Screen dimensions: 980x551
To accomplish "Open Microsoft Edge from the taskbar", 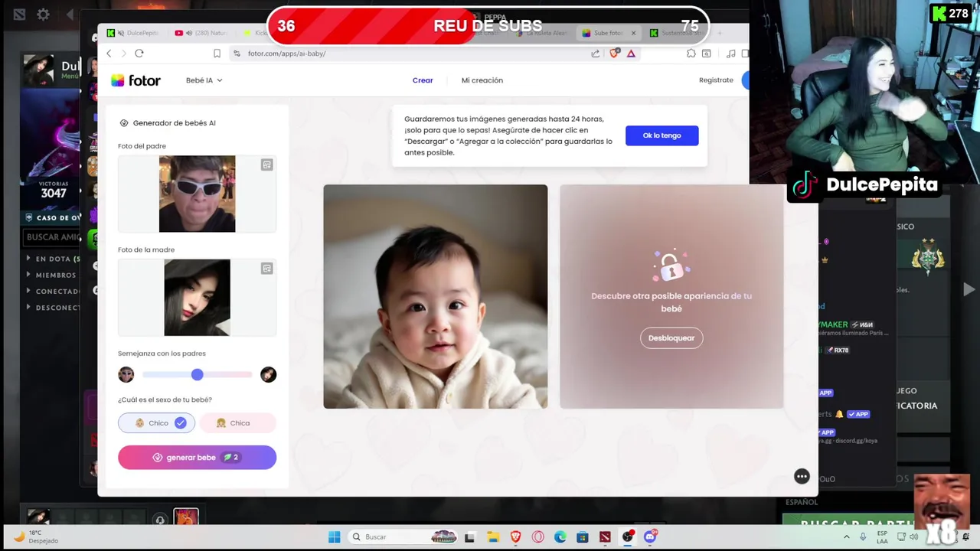I will point(560,537).
